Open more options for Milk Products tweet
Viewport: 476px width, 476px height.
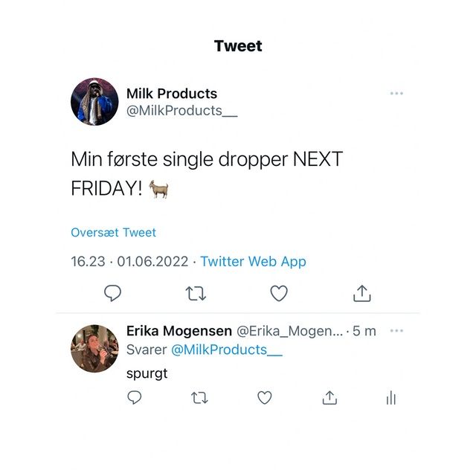tap(396, 94)
